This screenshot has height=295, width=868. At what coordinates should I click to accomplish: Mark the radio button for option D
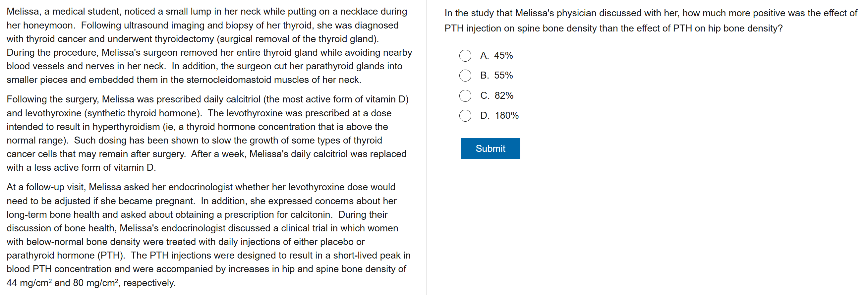(x=465, y=116)
